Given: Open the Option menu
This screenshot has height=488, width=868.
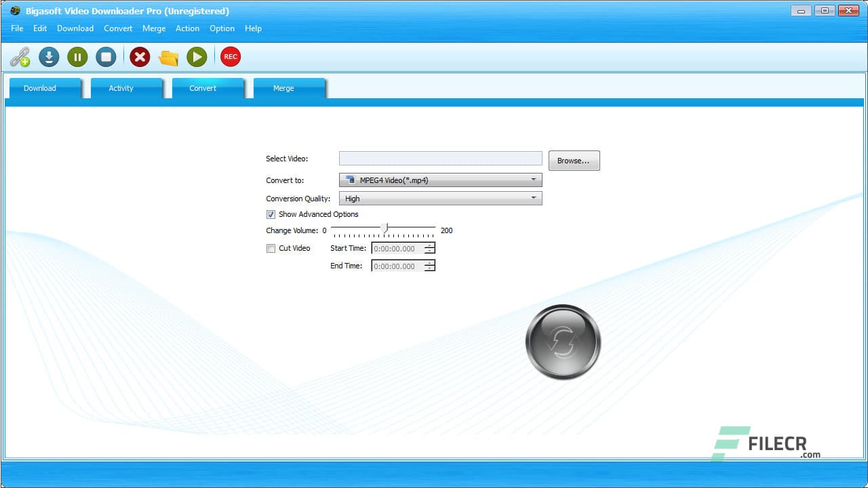Looking at the screenshot, I should click(222, 28).
